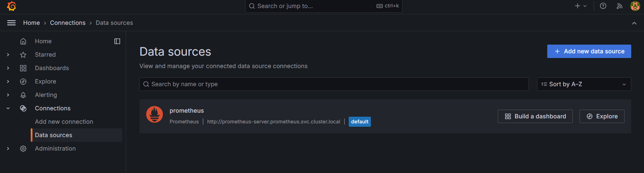Click Connections breadcrumb link
Screen dimensions: 644x173
tap(68, 23)
